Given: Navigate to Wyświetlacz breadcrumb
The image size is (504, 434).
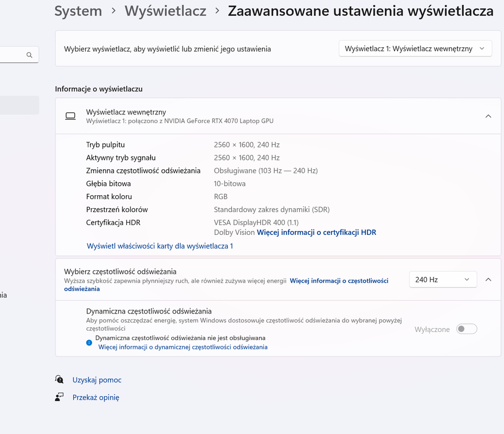Looking at the screenshot, I should tap(165, 11).
